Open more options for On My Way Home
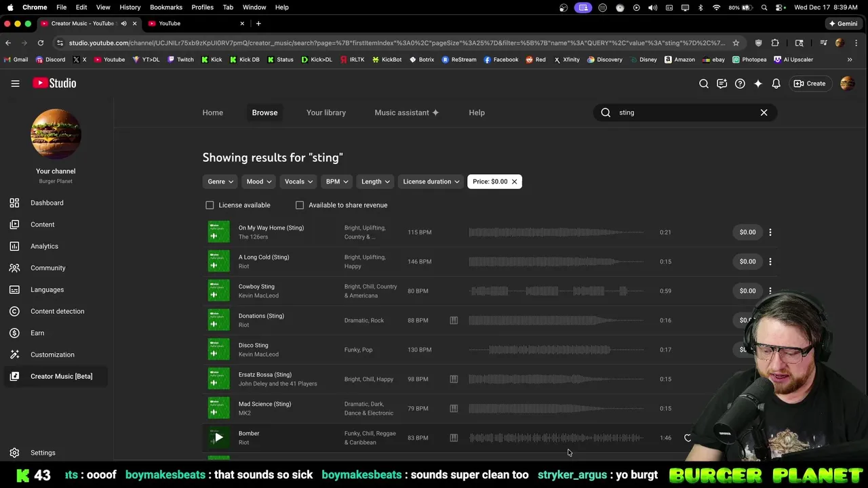This screenshot has width=868, height=488. [770, 232]
